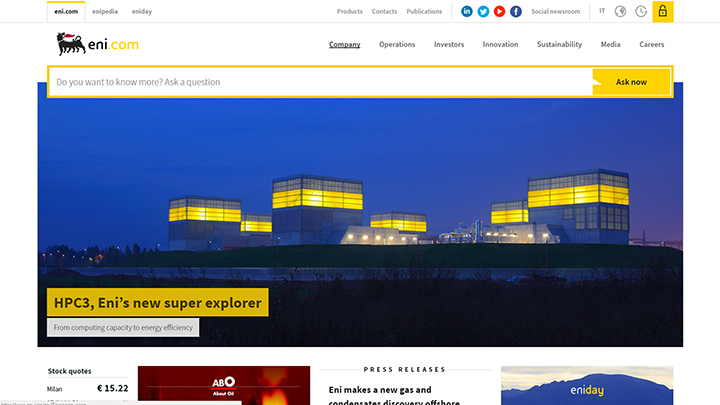Switch language to IT
The width and height of the screenshot is (720, 405).
pyautogui.click(x=602, y=11)
